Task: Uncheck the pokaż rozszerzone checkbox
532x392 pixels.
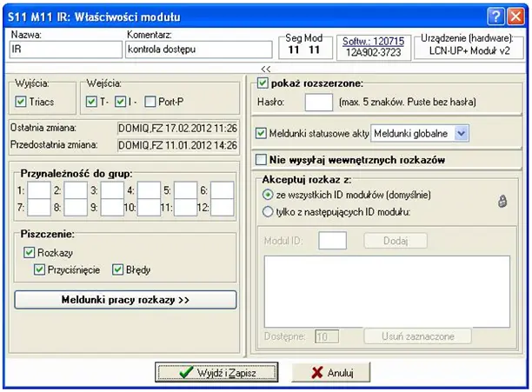Action: (263, 83)
